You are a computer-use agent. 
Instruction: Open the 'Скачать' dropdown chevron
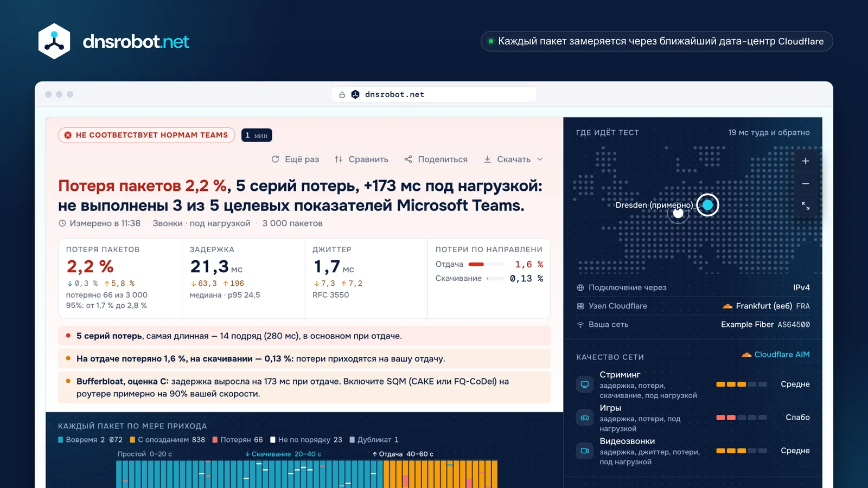[x=540, y=159]
